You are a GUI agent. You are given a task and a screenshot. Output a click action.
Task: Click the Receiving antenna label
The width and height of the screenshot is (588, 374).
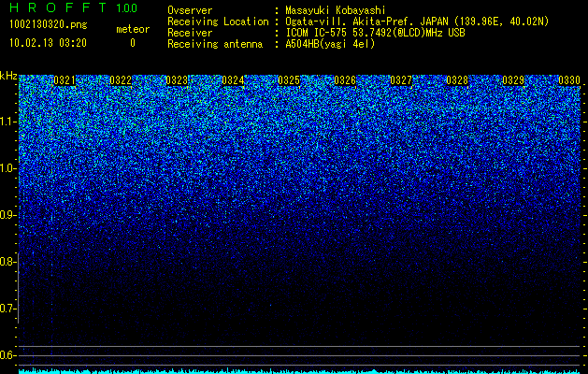click(215, 44)
